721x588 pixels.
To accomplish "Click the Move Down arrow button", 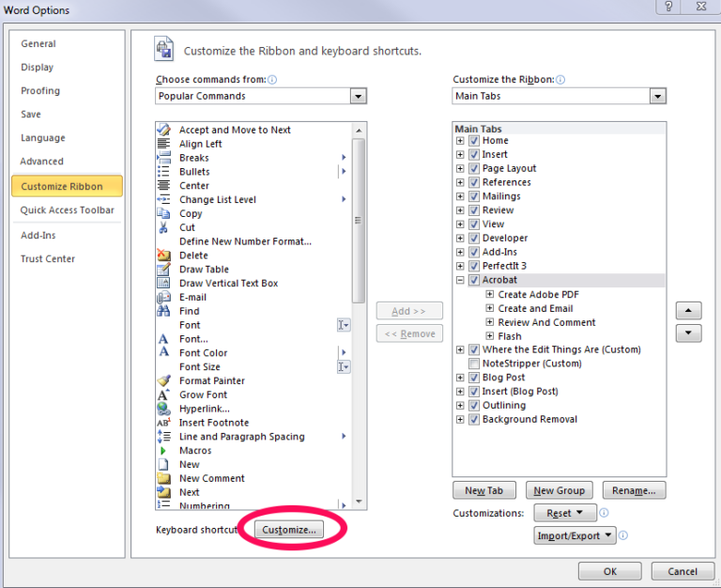I will (688, 333).
